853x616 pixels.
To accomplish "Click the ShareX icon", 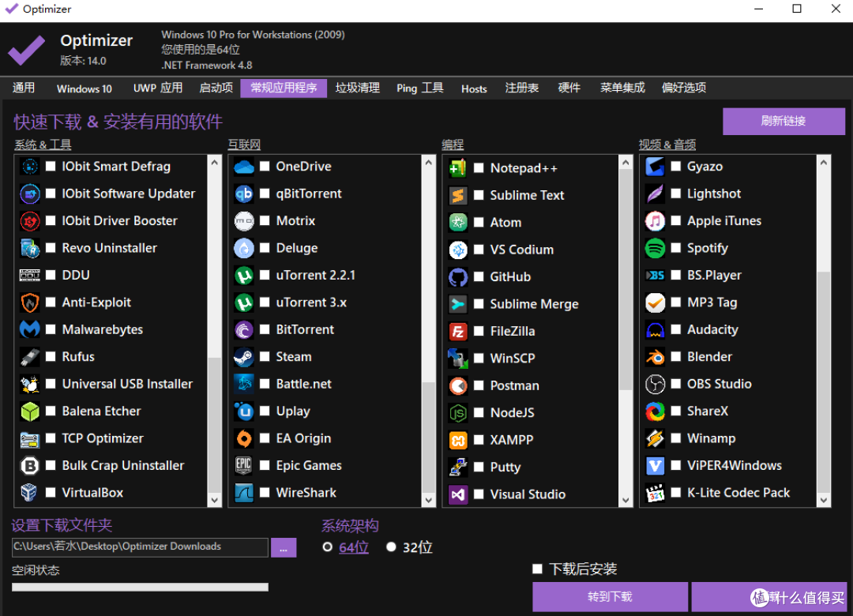I will 655,411.
